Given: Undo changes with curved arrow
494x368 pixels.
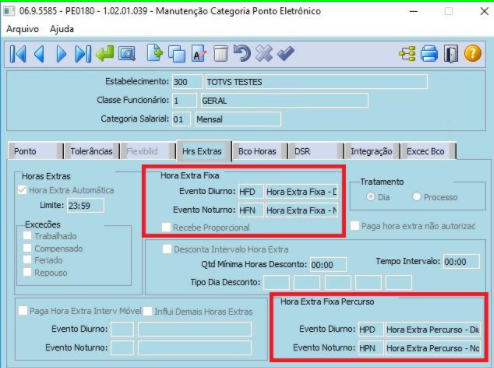Looking at the screenshot, I should coord(242,54).
